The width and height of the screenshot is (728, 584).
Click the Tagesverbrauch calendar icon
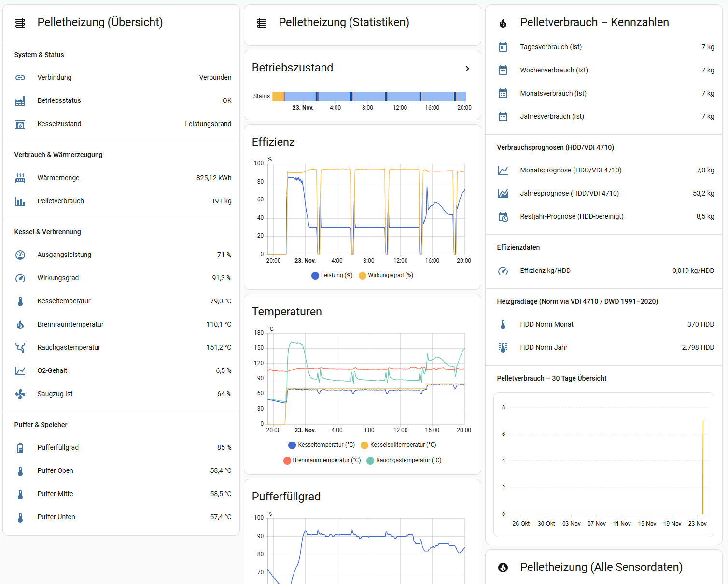point(503,47)
